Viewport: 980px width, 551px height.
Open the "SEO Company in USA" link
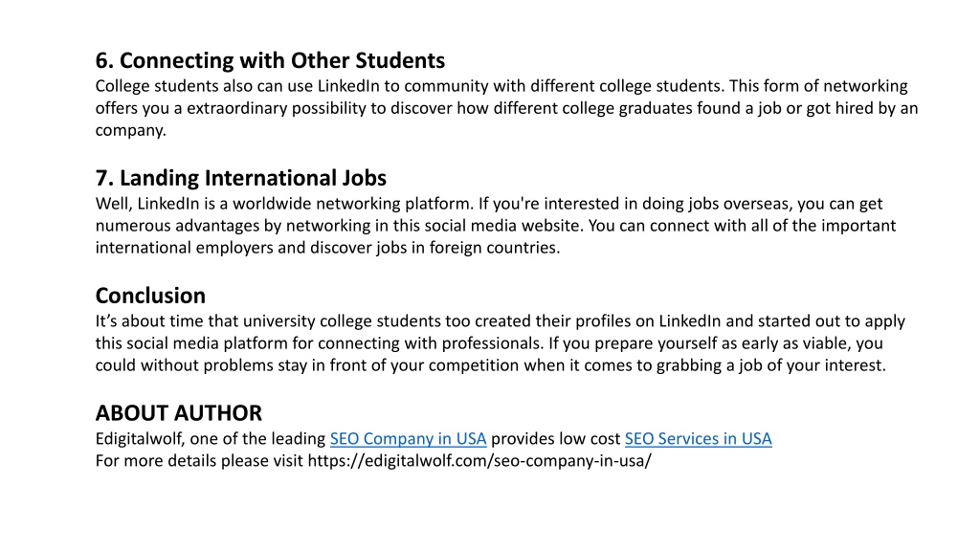pos(408,438)
